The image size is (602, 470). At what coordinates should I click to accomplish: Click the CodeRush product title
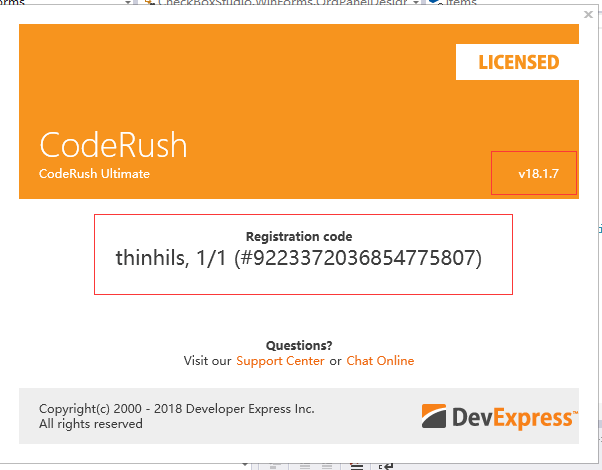click(x=113, y=145)
